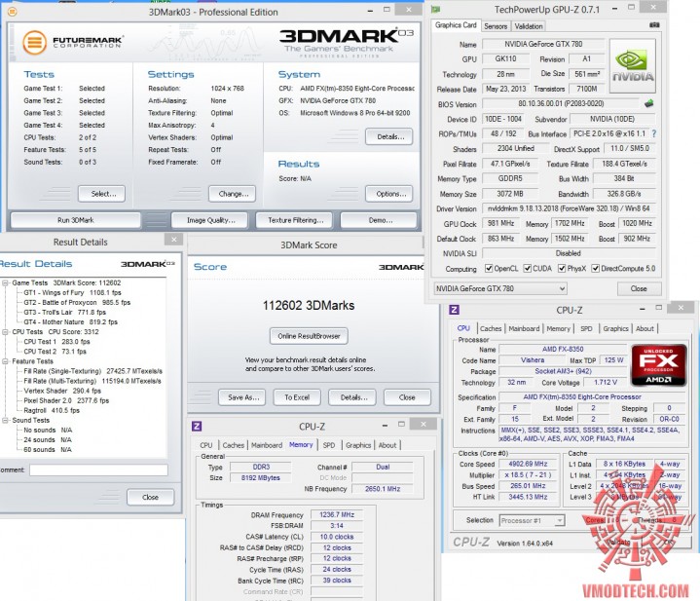This screenshot has width=700, height=601.
Task: Select the GT1 - Wings of Fury result row
Action: point(72,293)
